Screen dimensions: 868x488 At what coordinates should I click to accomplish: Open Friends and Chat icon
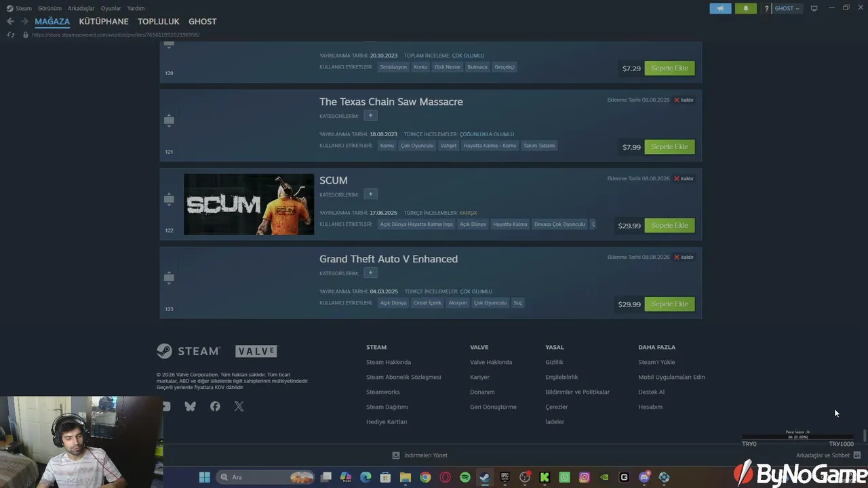coord(857,455)
